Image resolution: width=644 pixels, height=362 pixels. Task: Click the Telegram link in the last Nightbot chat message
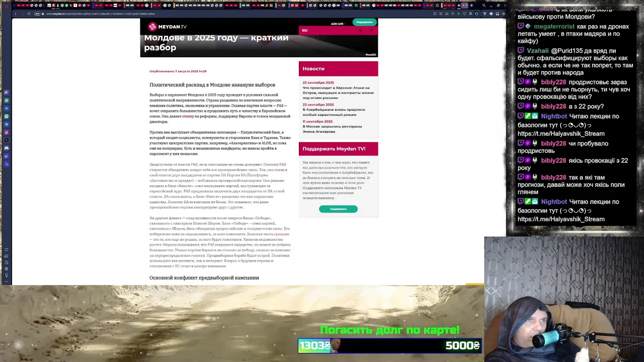(x=561, y=219)
